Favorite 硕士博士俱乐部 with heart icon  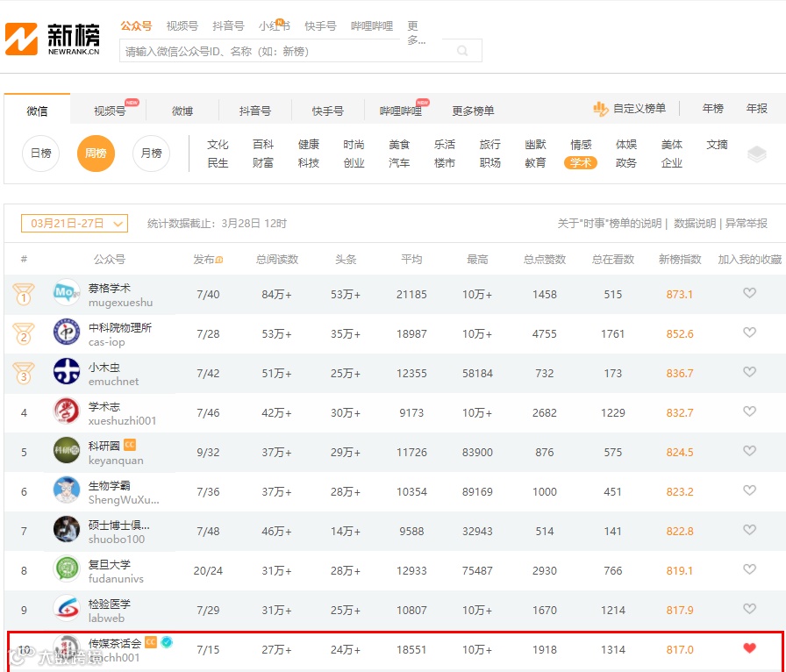[749, 530]
